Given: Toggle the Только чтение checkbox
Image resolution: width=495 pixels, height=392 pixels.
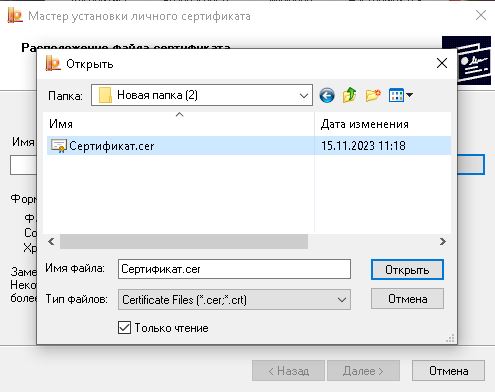Looking at the screenshot, I should pyautogui.click(x=124, y=328).
